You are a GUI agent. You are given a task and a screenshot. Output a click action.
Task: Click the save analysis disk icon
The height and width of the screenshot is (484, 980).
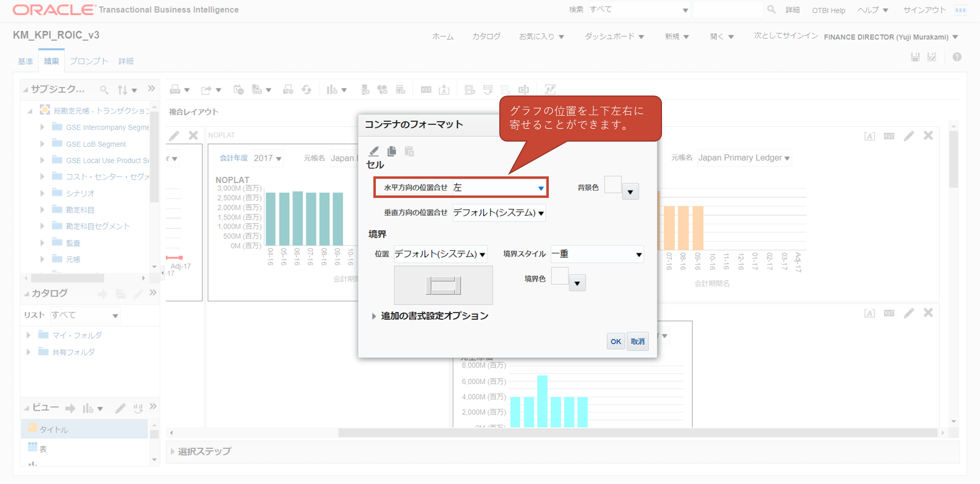(x=915, y=57)
